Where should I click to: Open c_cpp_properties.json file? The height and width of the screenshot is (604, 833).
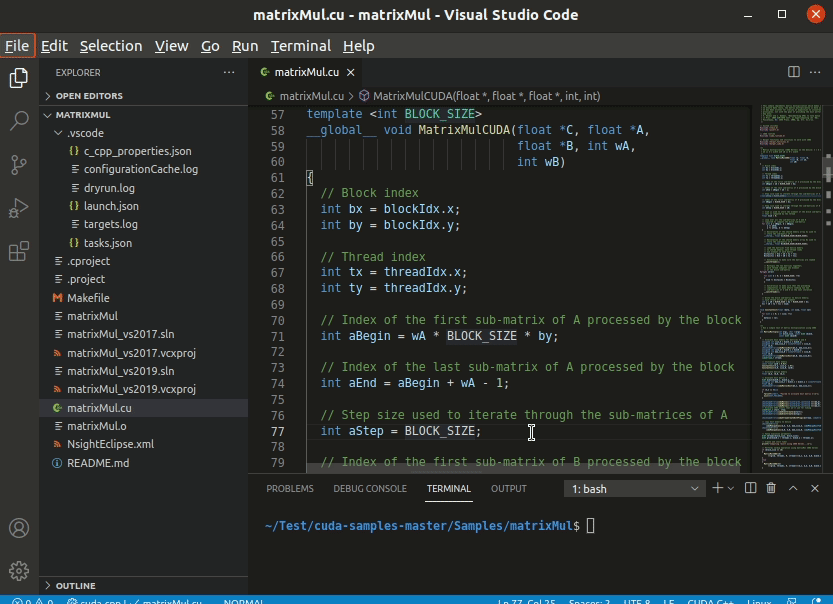[143, 151]
